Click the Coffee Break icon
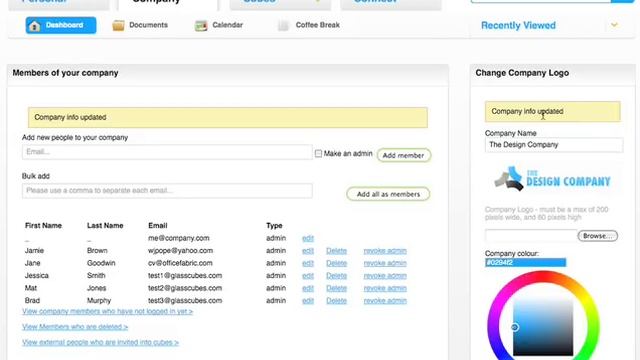640x360 pixels. pyautogui.click(x=283, y=25)
